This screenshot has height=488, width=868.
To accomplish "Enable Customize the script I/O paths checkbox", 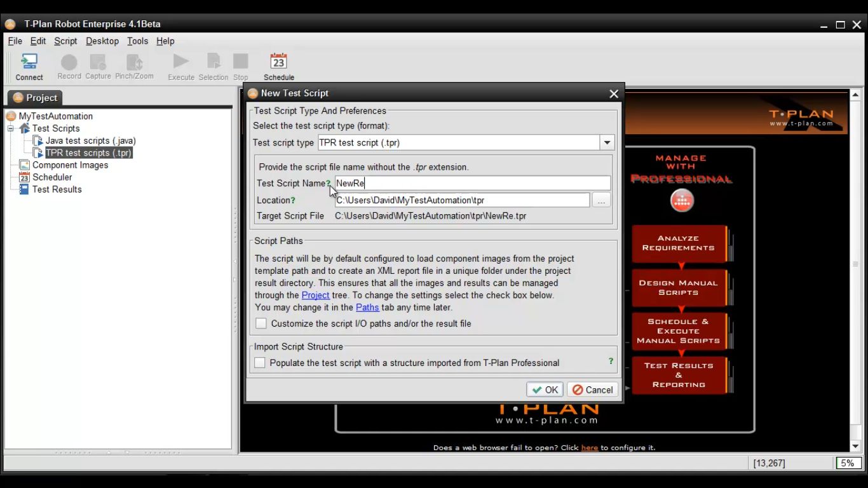I will (261, 323).
